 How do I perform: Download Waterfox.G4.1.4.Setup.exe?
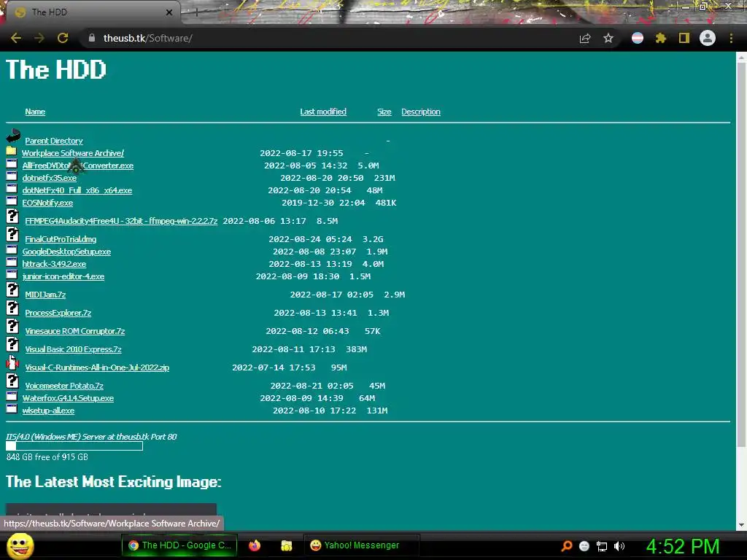point(68,398)
